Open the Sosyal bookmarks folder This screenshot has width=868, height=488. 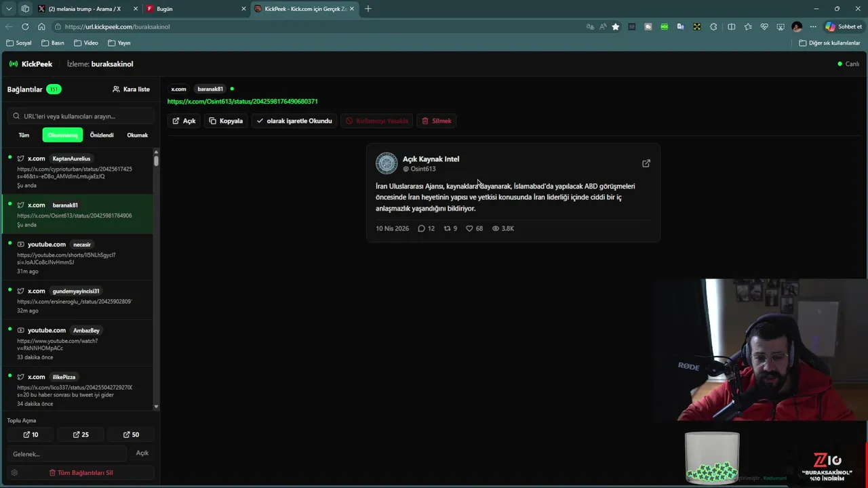click(19, 43)
